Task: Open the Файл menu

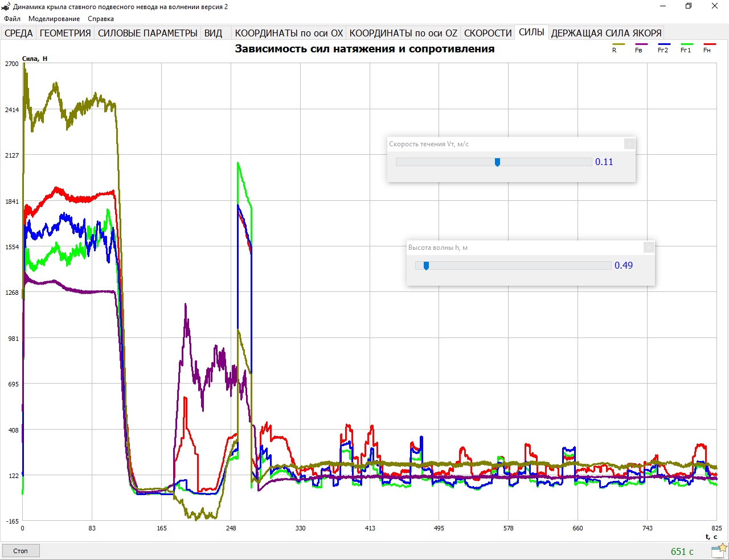Action: [x=12, y=19]
